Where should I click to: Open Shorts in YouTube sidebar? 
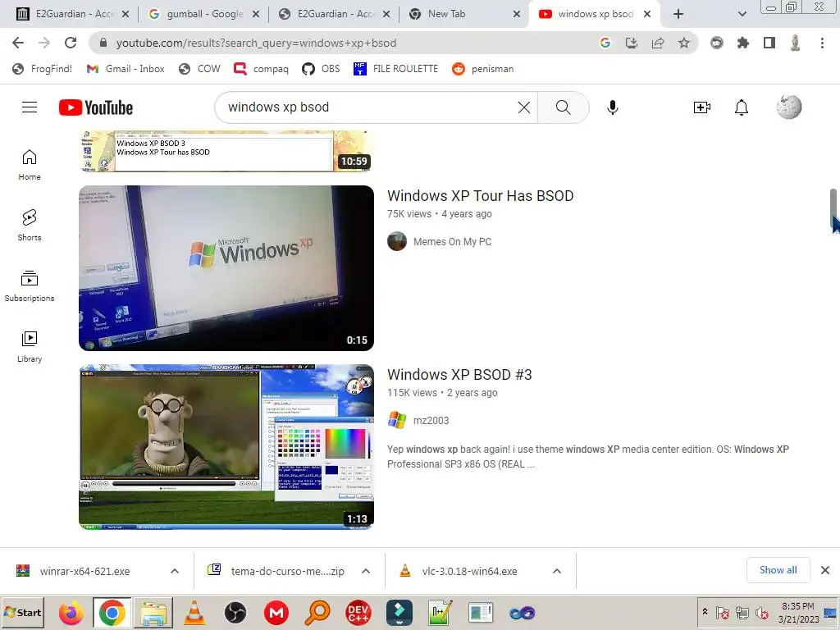30,225
